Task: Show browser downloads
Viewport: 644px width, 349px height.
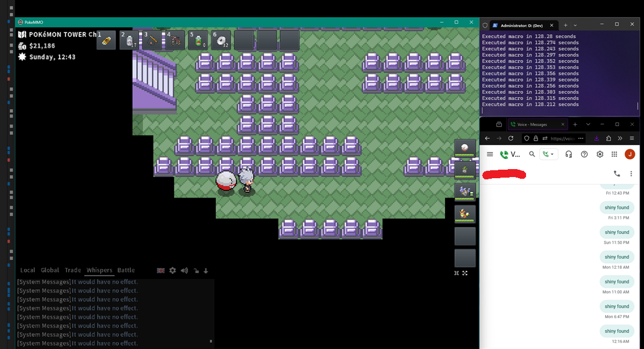Action: [596, 138]
